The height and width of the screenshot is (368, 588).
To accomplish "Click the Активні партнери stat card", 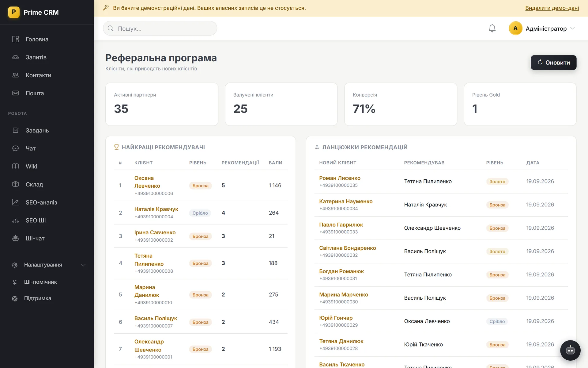I will (x=162, y=104).
